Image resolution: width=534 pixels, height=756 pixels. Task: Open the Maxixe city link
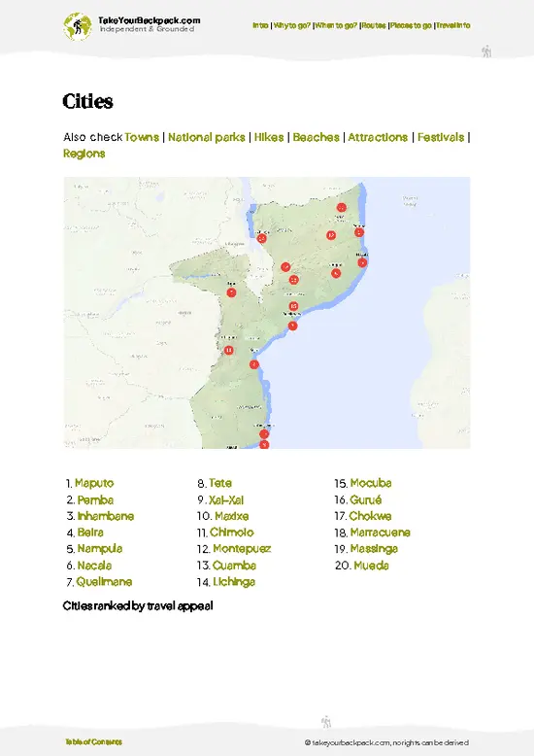tap(232, 516)
